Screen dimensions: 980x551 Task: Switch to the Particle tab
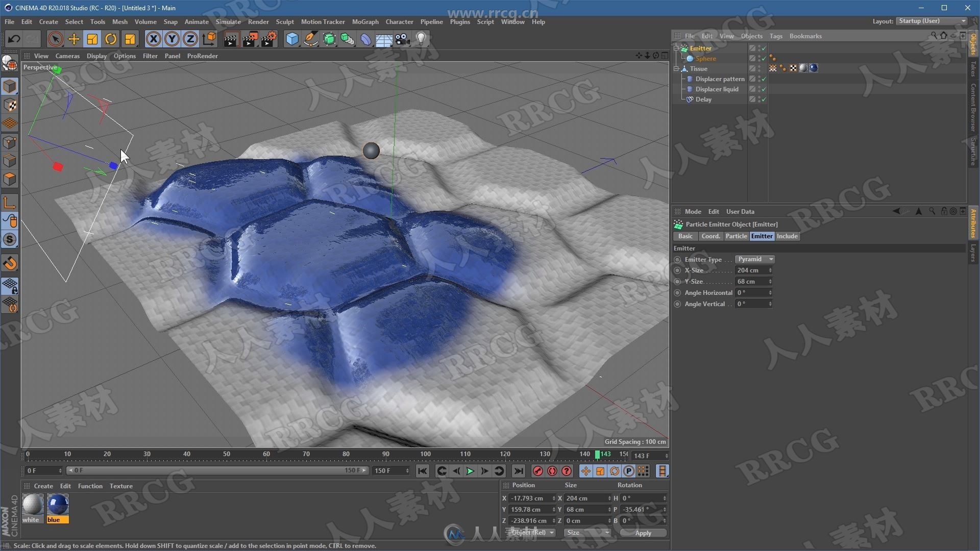click(736, 236)
